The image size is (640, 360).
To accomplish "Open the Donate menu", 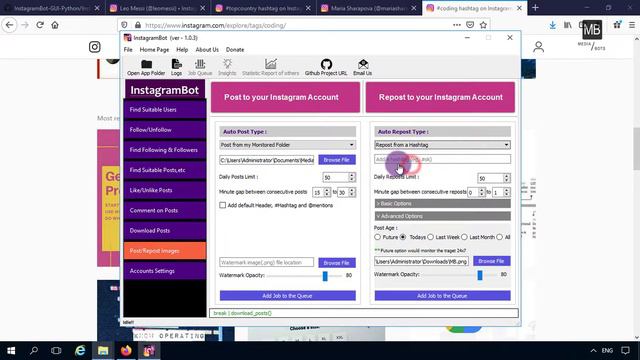I will point(235,49).
